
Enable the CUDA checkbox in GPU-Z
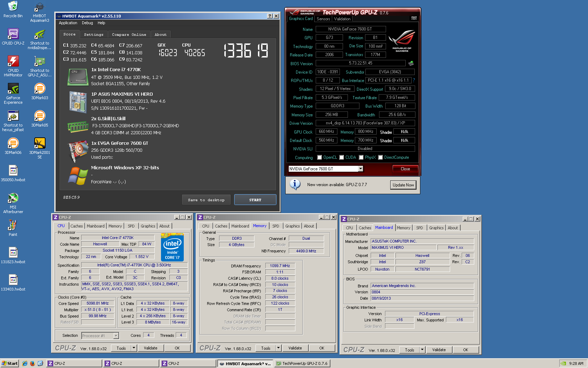pyautogui.click(x=341, y=157)
